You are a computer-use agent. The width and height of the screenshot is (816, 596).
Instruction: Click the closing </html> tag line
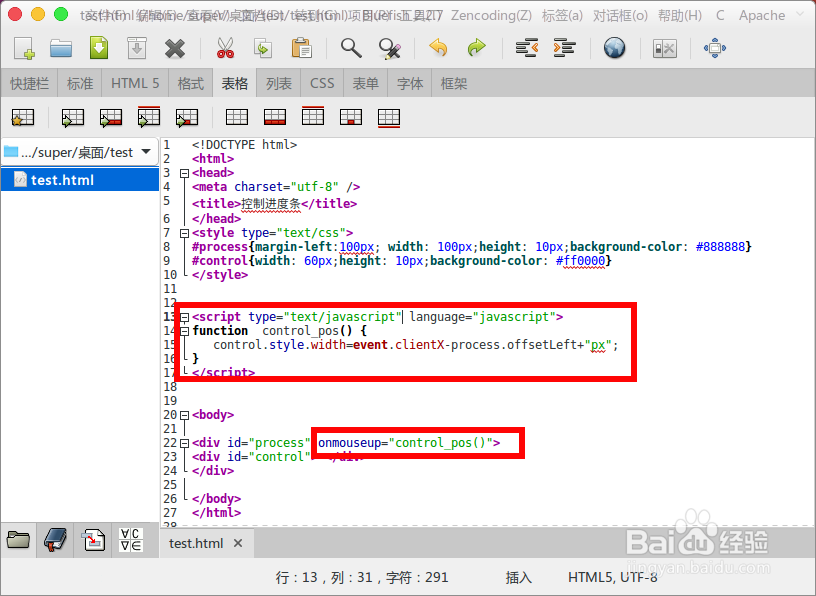pos(216,513)
